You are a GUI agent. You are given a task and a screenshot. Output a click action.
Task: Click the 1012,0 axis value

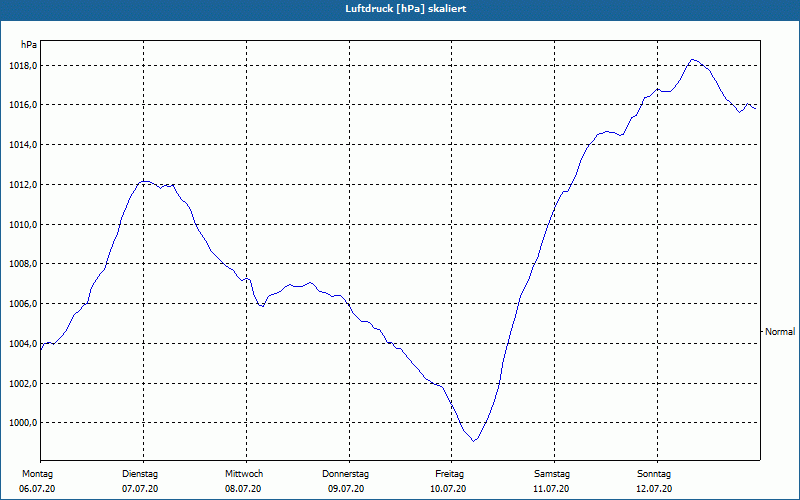tap(22, 185)
